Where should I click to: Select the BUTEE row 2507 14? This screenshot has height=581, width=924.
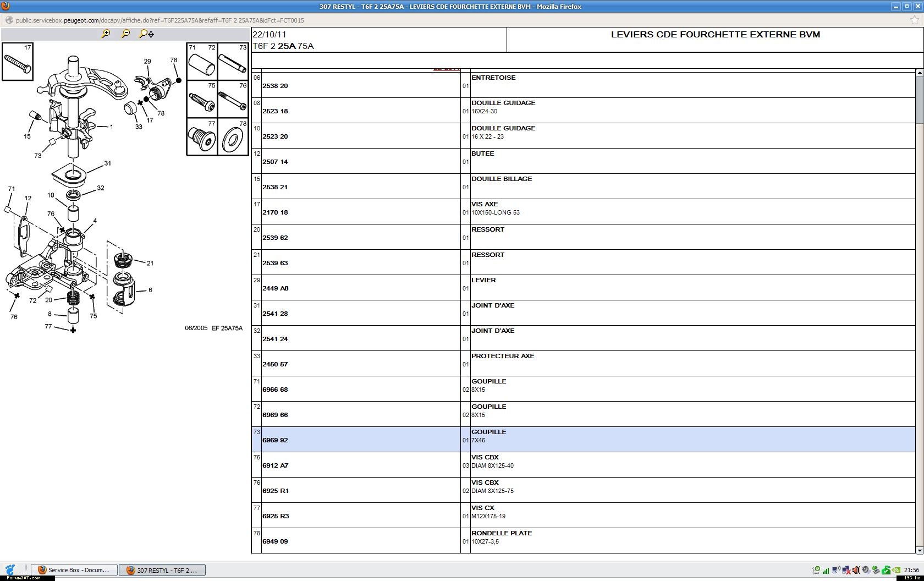click(584, 161)
